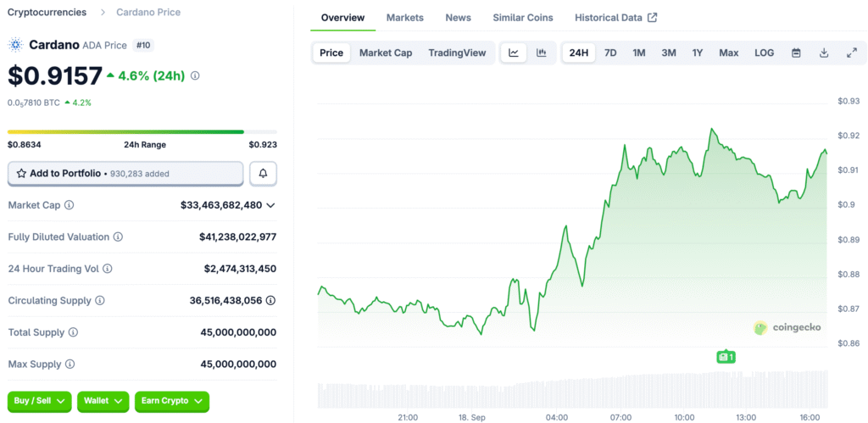The image size is (868, 423).
Task: Click the 24h low value $0.8634
Action: tap(25, 144)
